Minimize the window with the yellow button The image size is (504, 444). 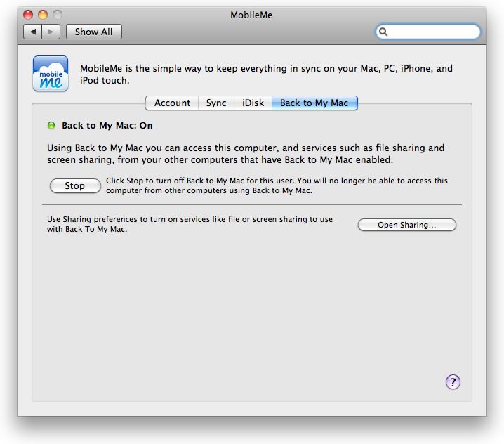coord(43,15)
